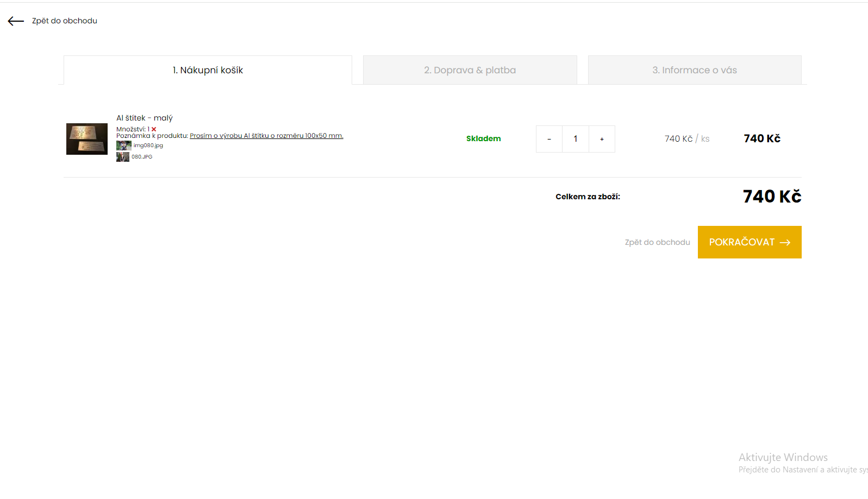Click the 080.JPG file name
The image size is (868, 499).
(142, 157)
